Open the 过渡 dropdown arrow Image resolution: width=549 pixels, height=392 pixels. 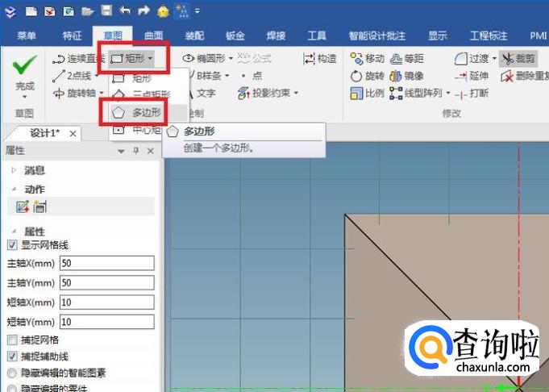point(494,58)
